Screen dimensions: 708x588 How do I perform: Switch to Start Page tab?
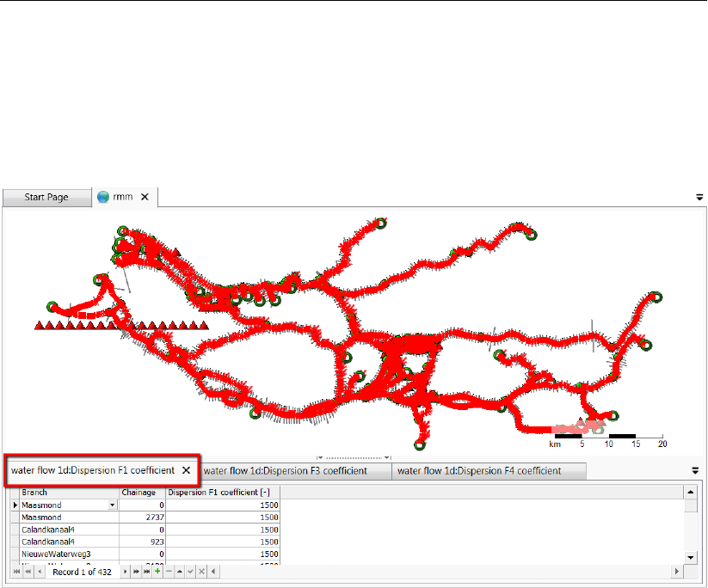pyautogui.click(x=46, y=197)
